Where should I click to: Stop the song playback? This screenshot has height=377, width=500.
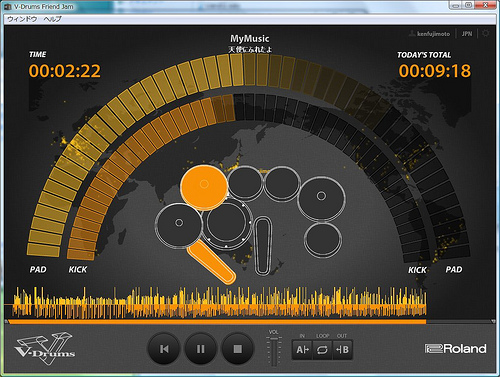(237, 349)
